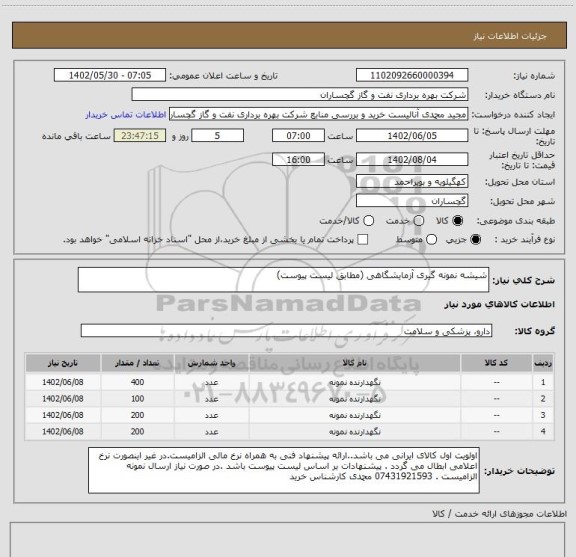The width and height of the screenshot is (576, 557).
Task: Click date 1402/06/08 in row 4
Action: (63, 432)
